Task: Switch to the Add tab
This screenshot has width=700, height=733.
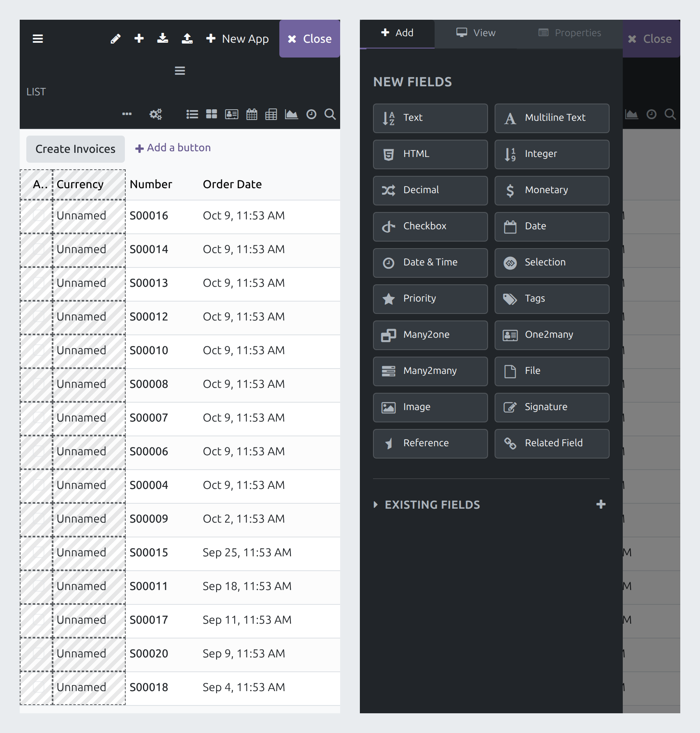Action: [397, 34]
